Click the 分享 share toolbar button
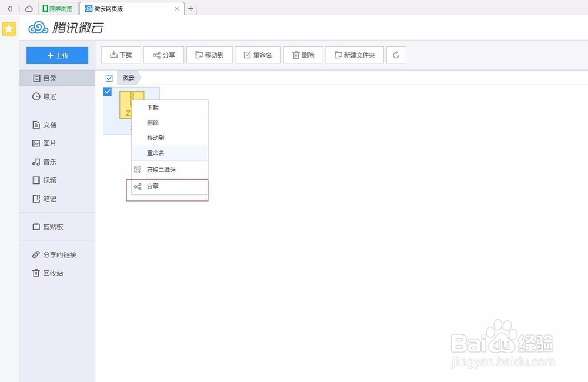Screen dimensions: 588x382 (x=164, y=55)
